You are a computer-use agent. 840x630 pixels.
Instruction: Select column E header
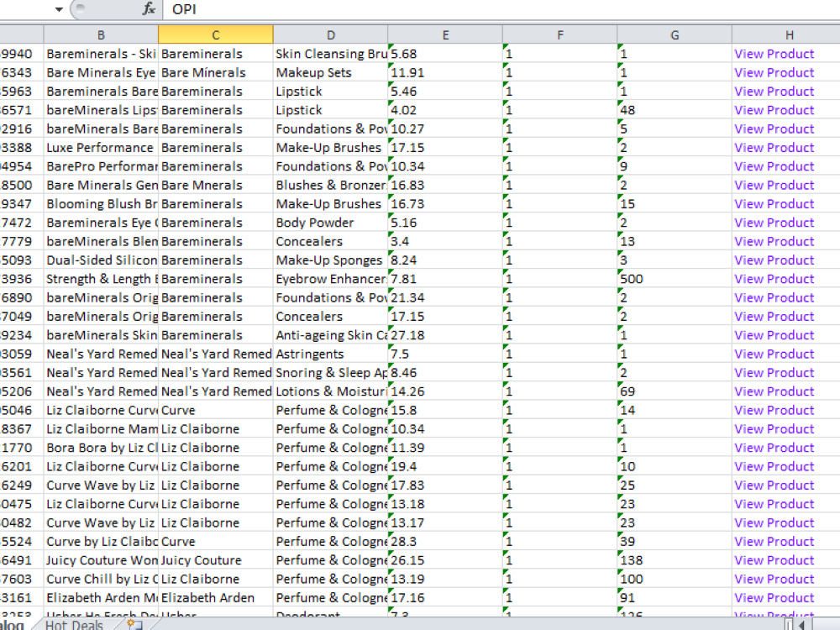tap(445, 34)
